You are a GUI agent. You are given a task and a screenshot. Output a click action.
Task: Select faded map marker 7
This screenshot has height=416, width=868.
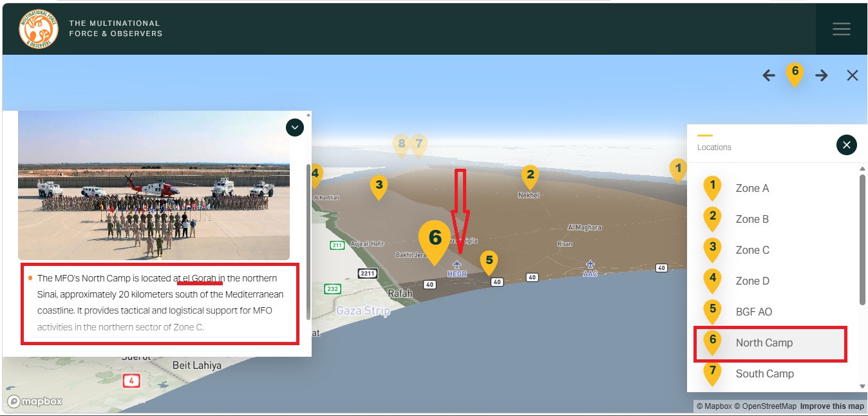point(419,146)
